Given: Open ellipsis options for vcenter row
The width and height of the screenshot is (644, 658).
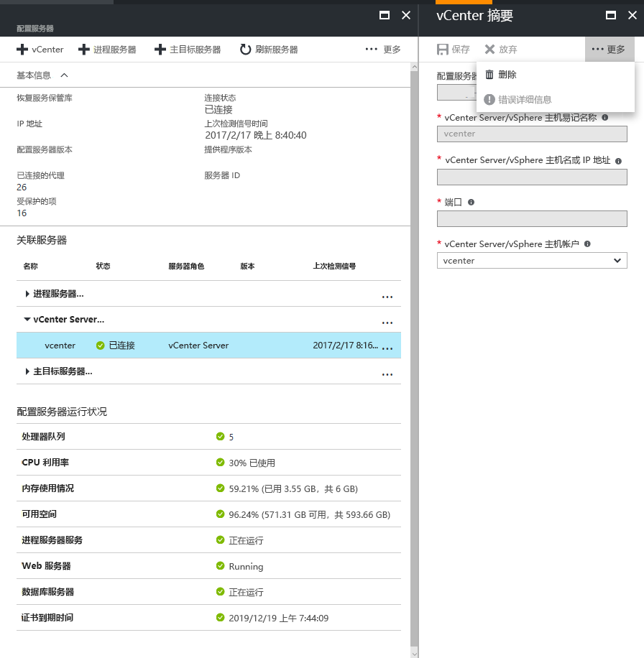Looking at the screenshot, I should pyautogui.click(x=387, y=348).
